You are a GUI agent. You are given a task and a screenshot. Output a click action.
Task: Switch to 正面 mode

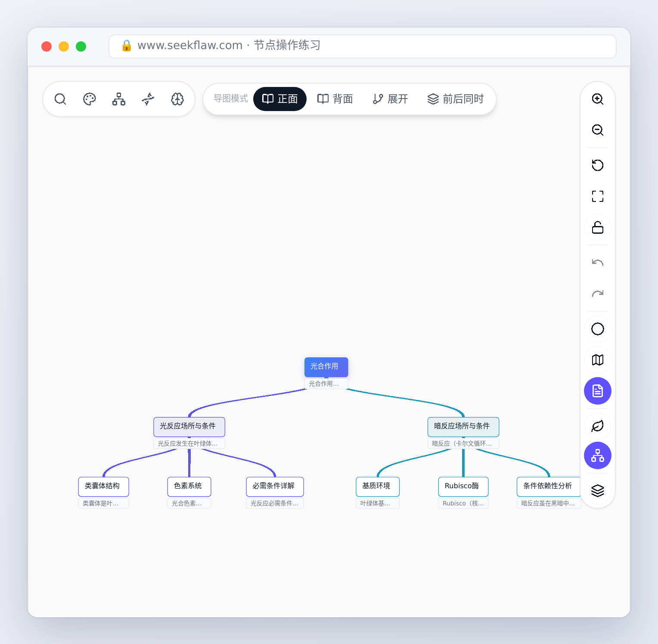click(x=280, y=99)
